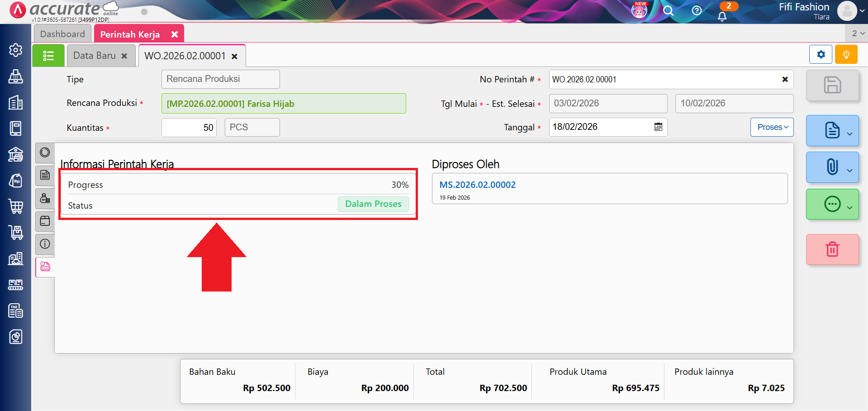
Task: Switch to the Dashboard tab
Action: [62, 34]
